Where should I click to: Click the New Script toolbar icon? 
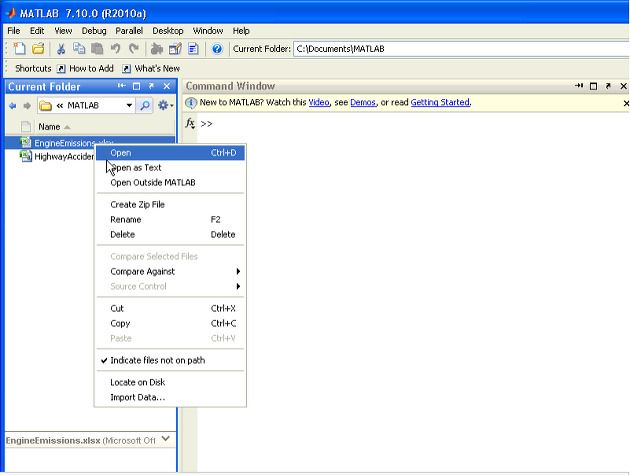coord(19,49)
